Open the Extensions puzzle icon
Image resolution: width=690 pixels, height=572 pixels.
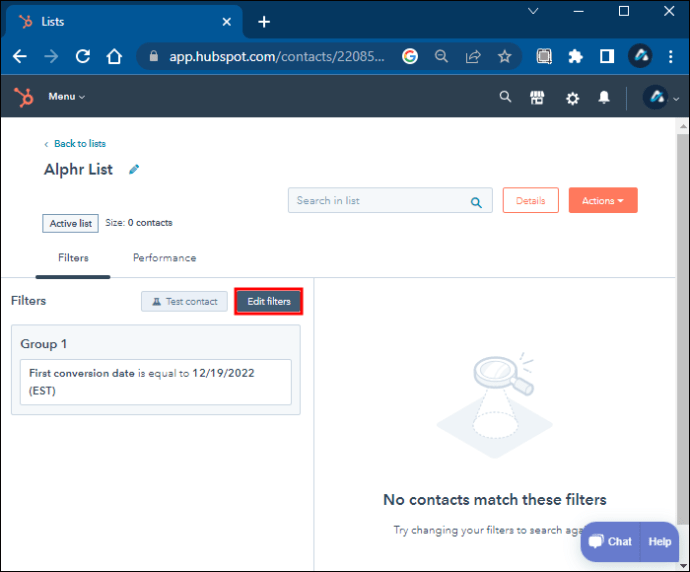point(575,56)
